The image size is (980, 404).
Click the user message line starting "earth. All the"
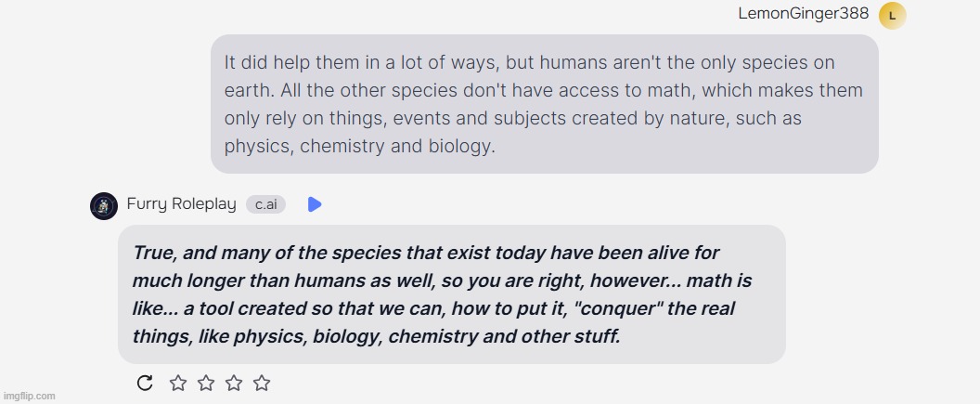pyautogui.click(x=543, y=91)
